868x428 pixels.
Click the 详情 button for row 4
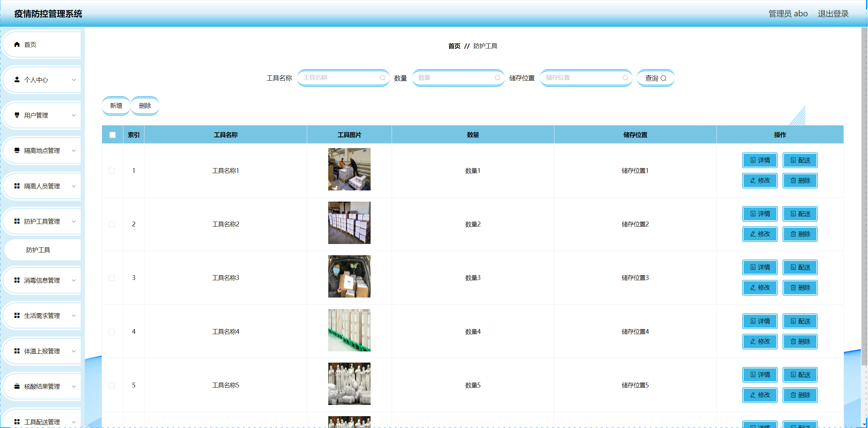[x=760, y=321]
